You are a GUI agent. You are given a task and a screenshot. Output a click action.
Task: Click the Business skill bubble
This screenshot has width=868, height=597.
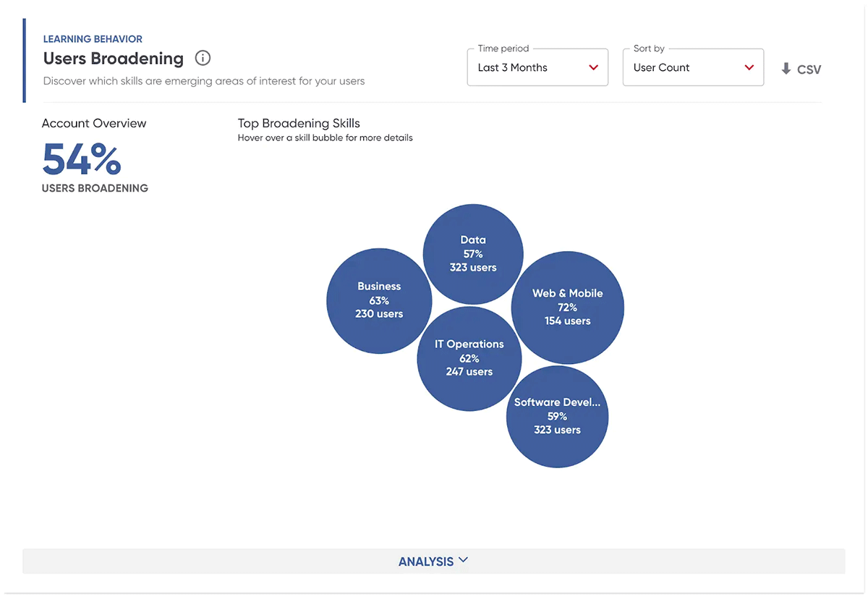tap(379, 300)
